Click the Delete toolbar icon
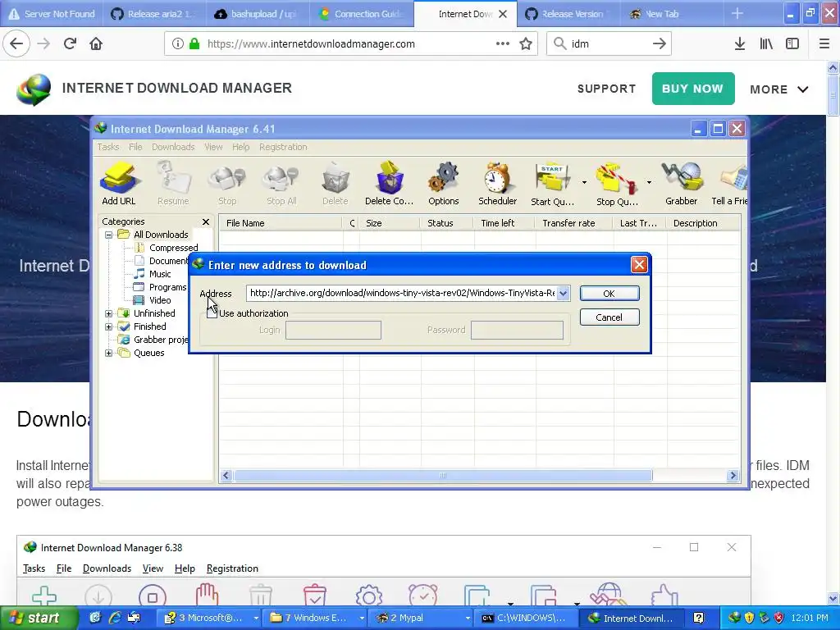 [336, 183]
